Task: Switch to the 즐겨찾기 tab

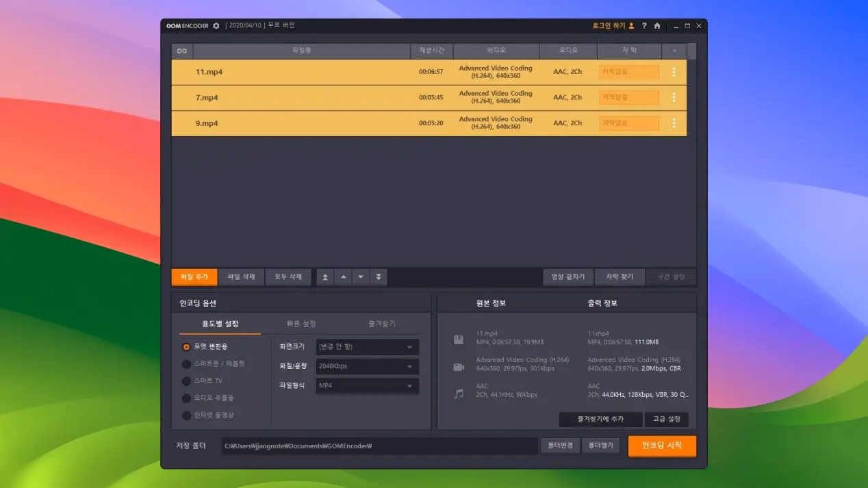Action: pos(381,324)
